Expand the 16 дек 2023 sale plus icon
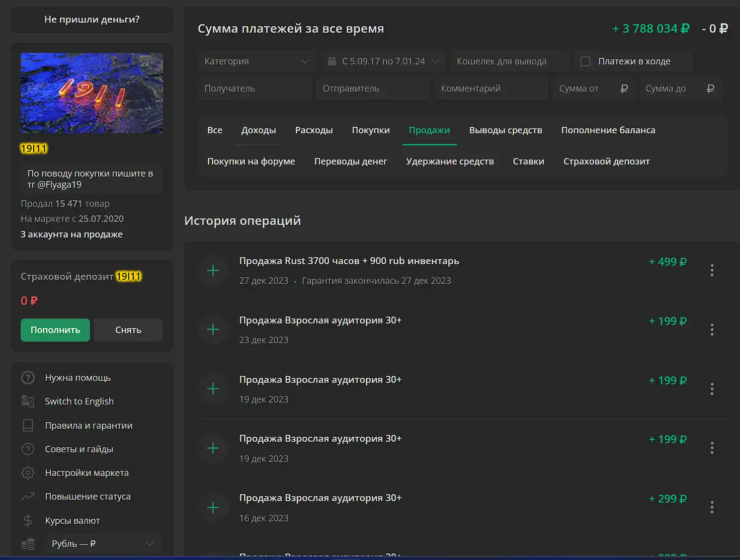740x560 pixels. coord(213,507)
